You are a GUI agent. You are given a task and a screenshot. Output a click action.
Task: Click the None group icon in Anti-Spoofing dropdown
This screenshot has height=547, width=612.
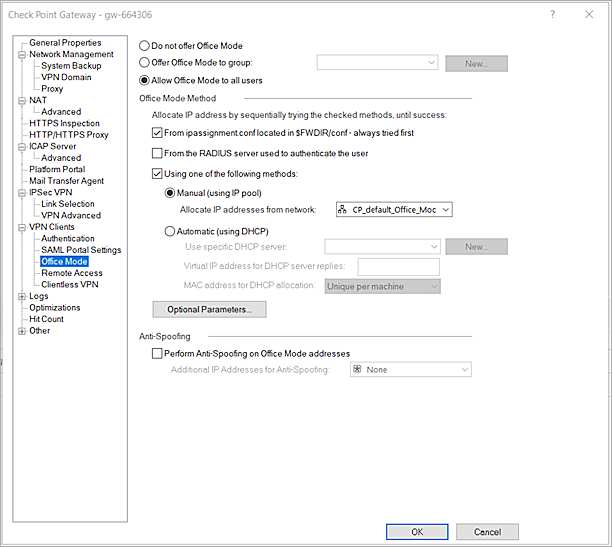[x=357, y=369]
